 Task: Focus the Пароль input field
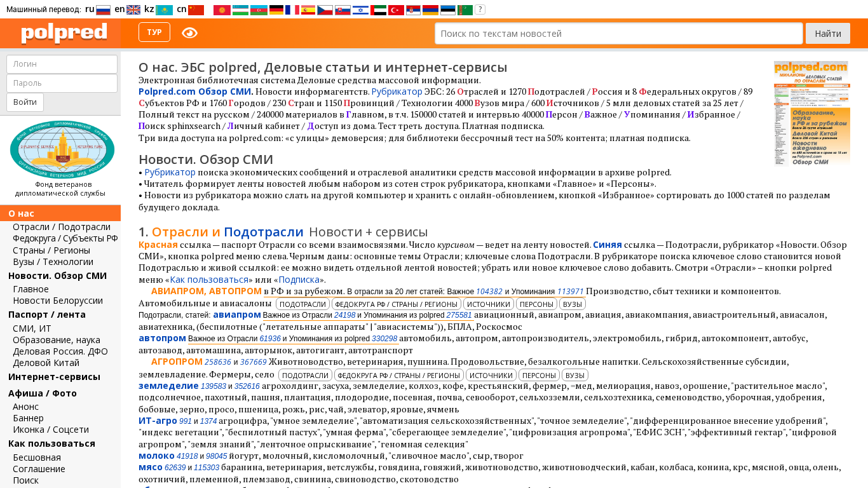[62, 83]
